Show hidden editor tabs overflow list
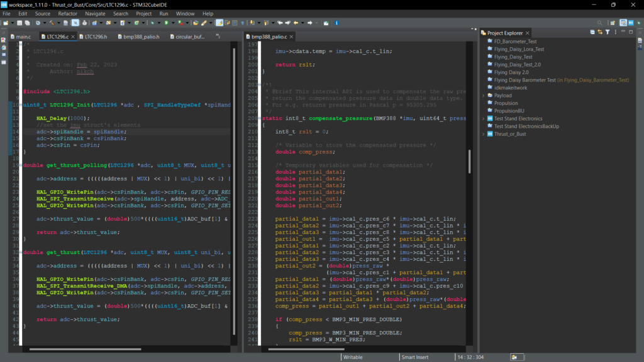Screen dimensions: 644x362 point(218,36)
